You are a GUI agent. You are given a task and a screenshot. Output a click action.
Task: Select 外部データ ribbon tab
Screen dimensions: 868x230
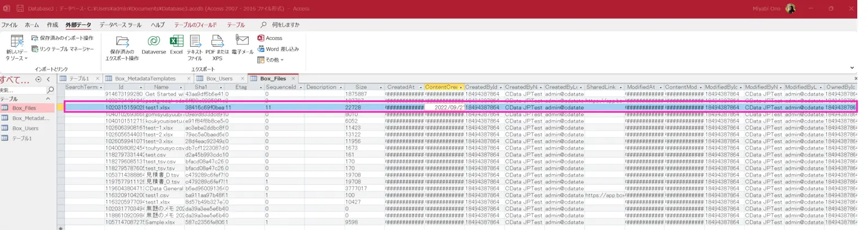78,25
